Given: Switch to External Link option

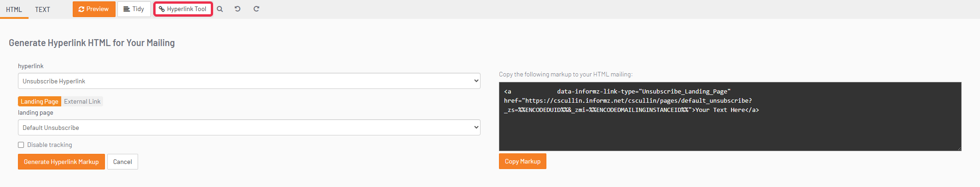Looking at the screenshot, I should click(x=82, y=101).
